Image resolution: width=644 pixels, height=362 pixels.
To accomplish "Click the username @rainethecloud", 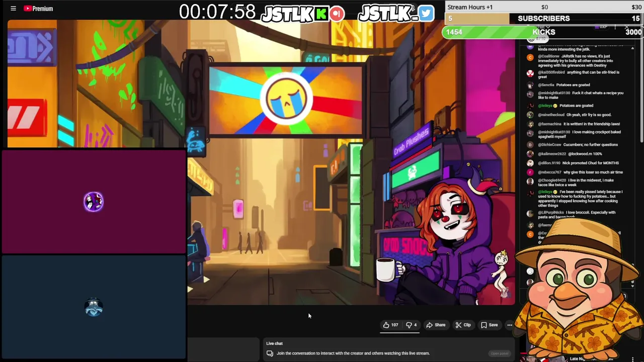I will tap(551, 115).
